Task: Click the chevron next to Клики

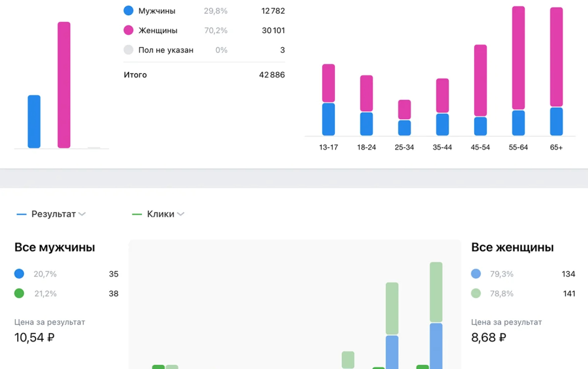Action: [x=180, y=214]
